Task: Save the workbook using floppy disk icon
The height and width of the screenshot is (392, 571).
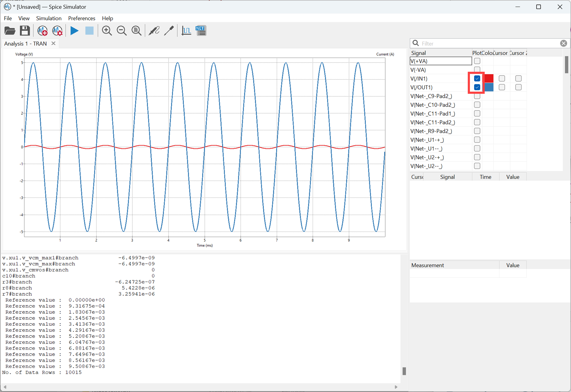Action: 25,31
